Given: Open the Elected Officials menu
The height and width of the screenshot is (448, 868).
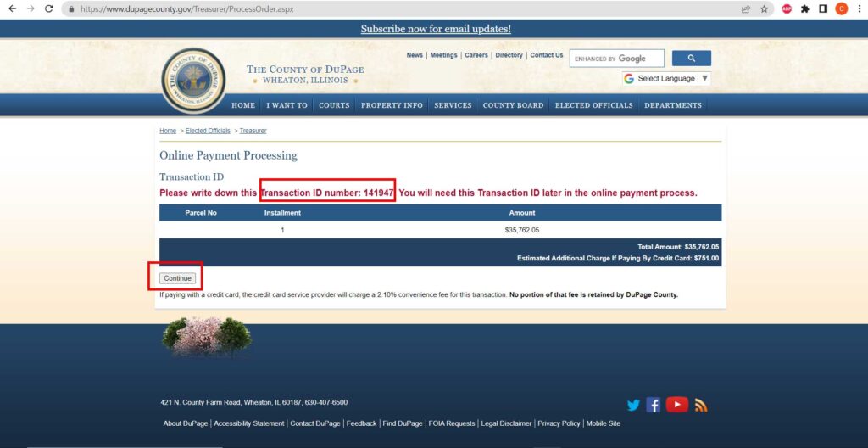Looking at the screenshot, I should pyautogui.click(x=593, y=105).
